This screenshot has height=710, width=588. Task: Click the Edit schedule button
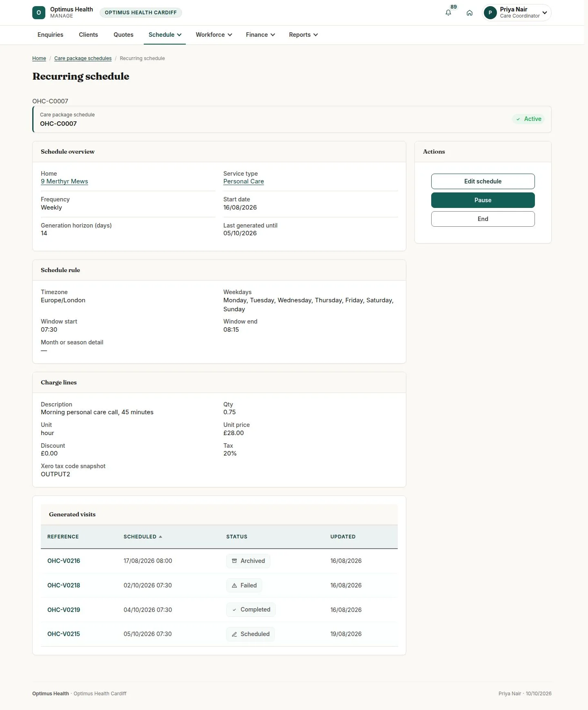coord(483,181)
